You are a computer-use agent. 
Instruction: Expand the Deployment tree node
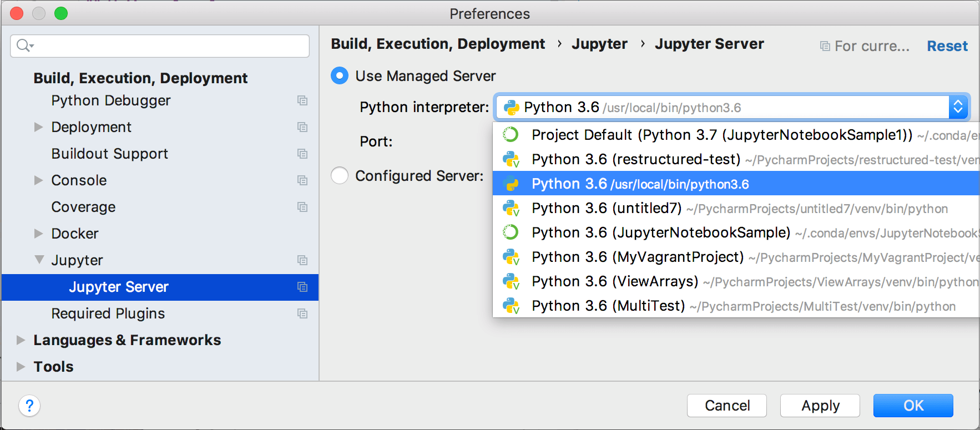click(x=38, y=127)
